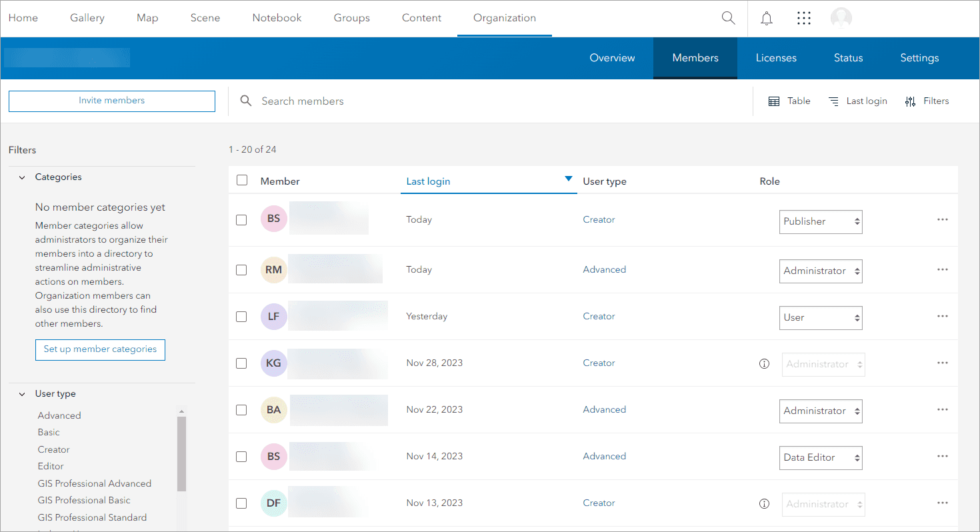980x532 pixels.
Task: Open the Gallery page
Action: pyautogui.click(x=87, y=18)
